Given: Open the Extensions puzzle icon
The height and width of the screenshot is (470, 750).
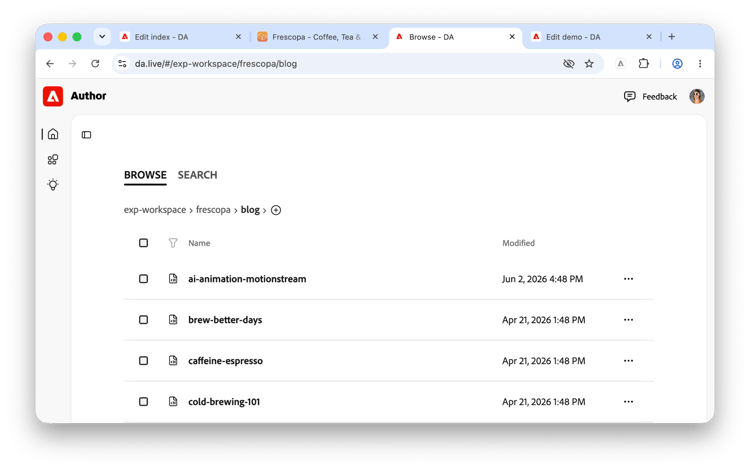Looking at the screenshot, I should point(644,63).
